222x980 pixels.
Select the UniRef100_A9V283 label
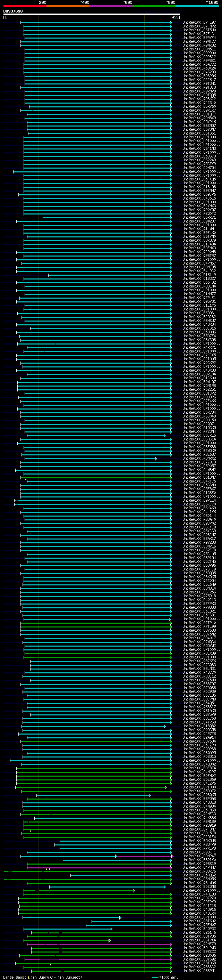(x=199, y=543)
